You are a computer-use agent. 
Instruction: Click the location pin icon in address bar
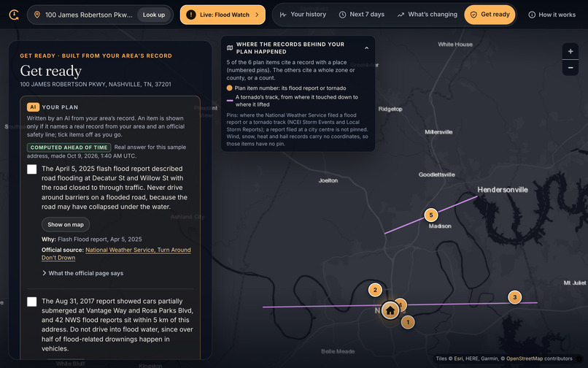tap(37, 15)
